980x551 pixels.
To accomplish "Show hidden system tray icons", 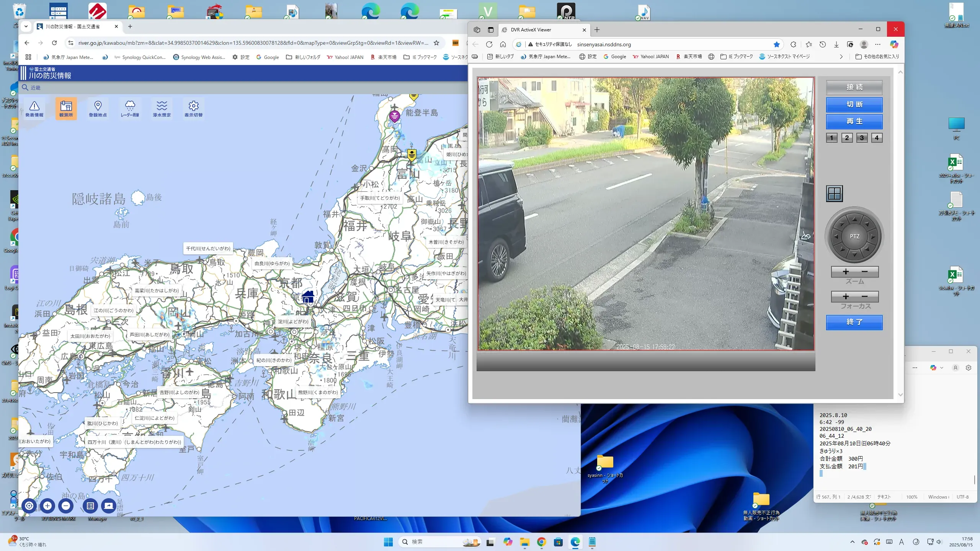I will pos(852,542).
